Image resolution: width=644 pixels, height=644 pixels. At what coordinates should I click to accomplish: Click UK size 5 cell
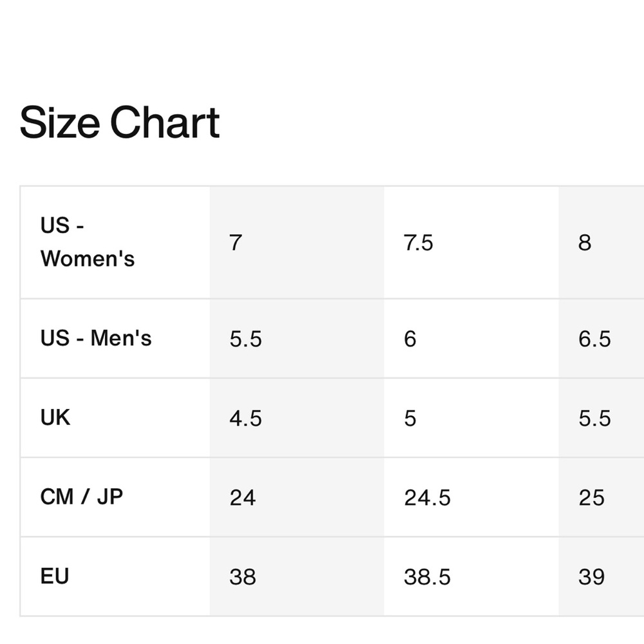(471, 418)
